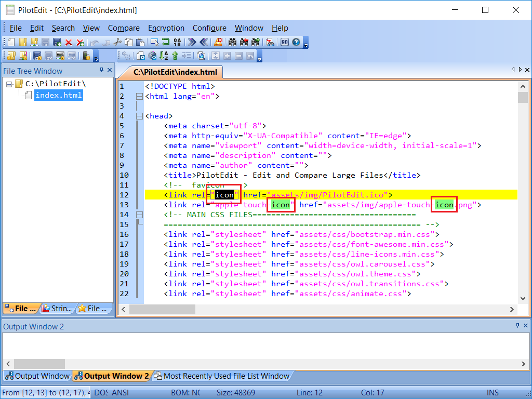Pin the File Tree Window panel
Image resolution: width=532 pixels, height=399 pixels.
[x=101, y=70]
